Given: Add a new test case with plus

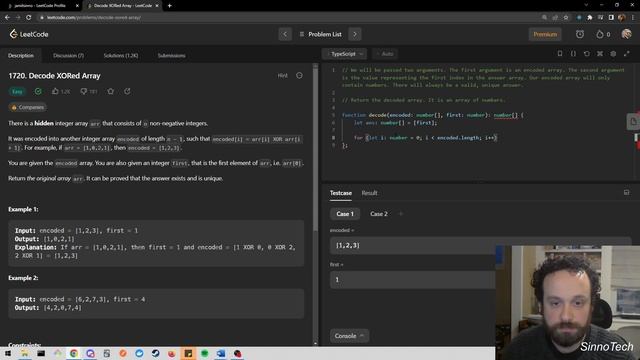Looking at the screenshot, I should click(401, 214).
